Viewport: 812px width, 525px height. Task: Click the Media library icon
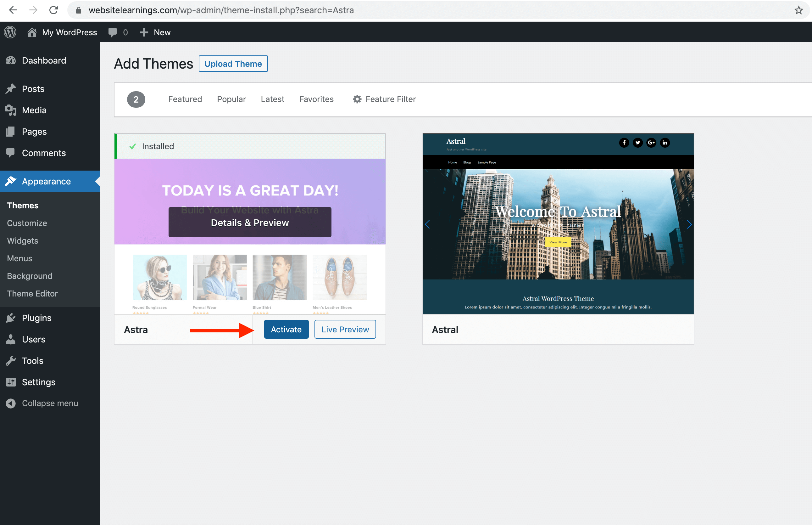click(11, 110)
